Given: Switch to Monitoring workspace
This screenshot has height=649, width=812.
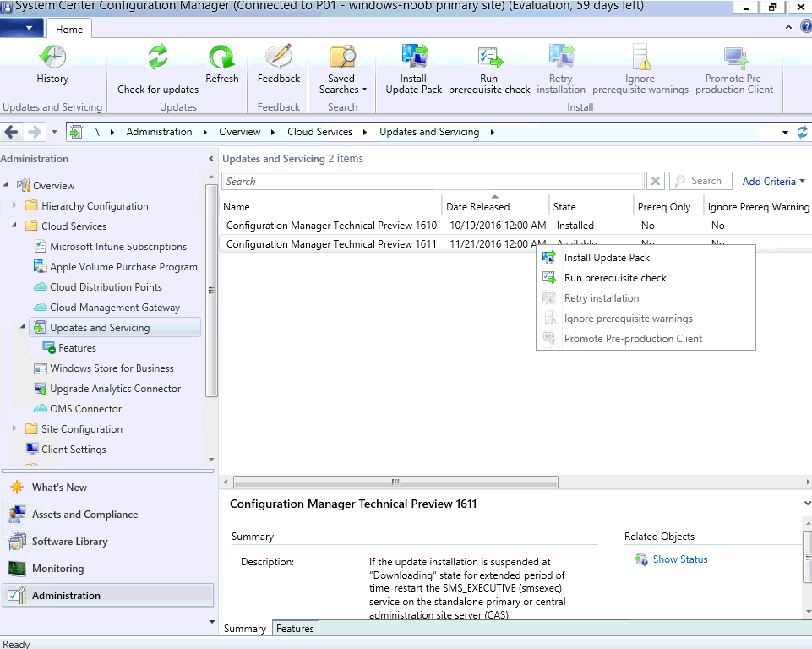Looking at the screenshot, I should tap(57, 568).
